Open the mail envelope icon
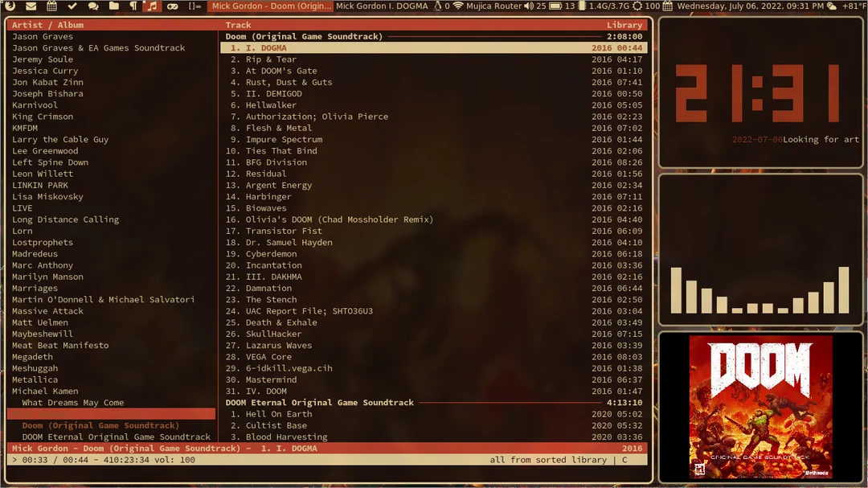This screenshot has height=488, width=868. coord(31,6)
